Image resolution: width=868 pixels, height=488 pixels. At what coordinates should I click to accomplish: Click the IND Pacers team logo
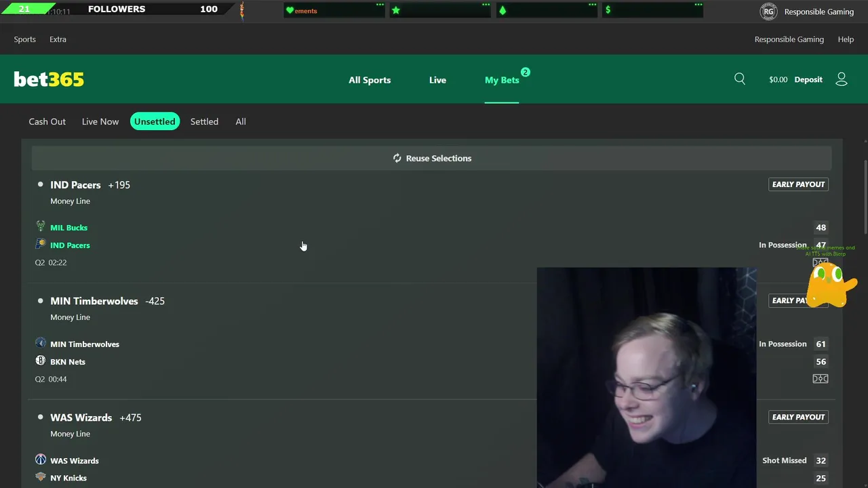coord(41,244)
